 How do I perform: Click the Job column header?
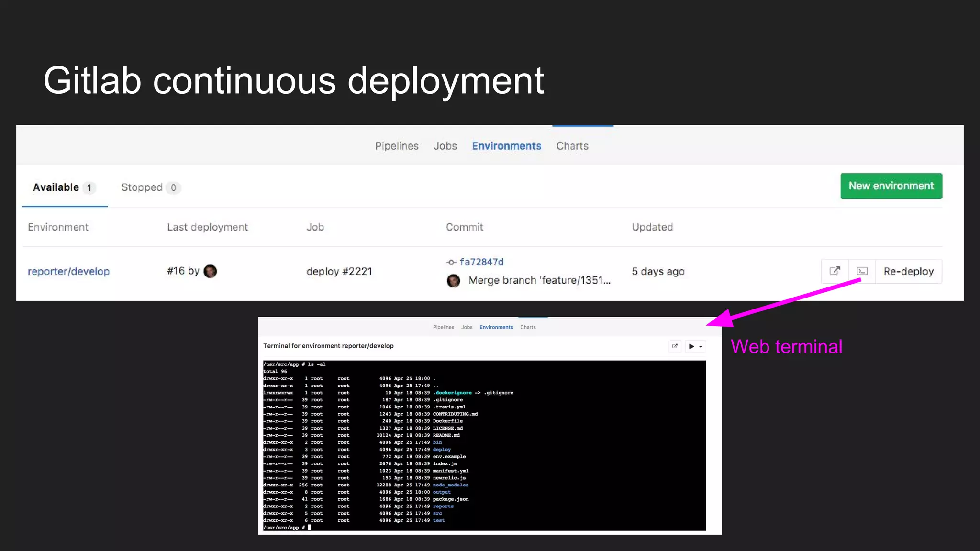click(315, 227)
